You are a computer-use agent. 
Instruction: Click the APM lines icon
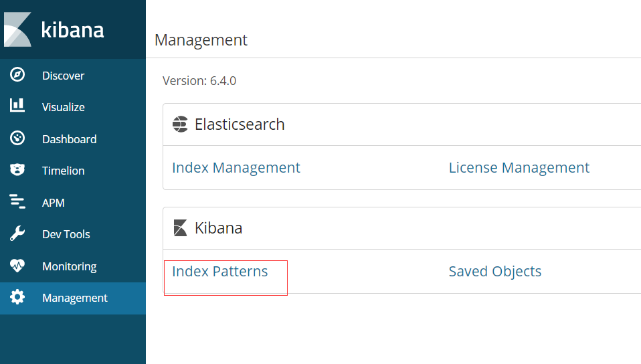pos(17,202)
